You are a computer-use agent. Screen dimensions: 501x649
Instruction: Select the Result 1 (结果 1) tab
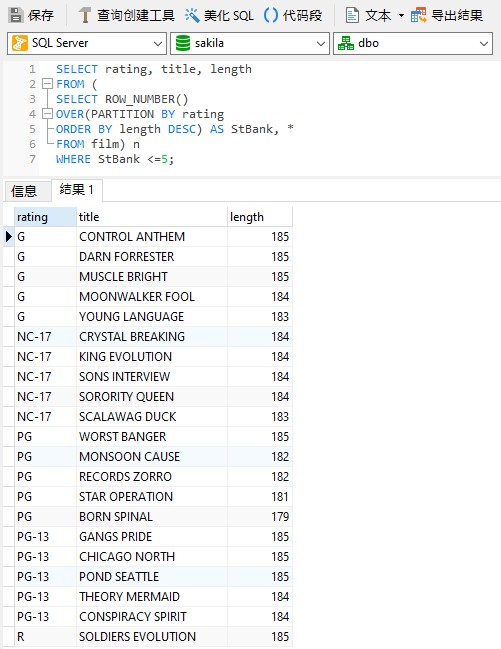click(77, 190)
